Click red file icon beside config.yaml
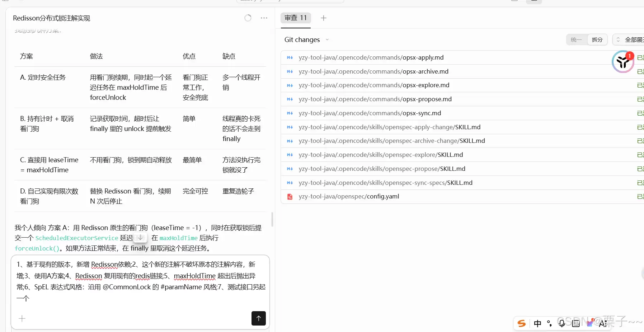 pos(290,197)
